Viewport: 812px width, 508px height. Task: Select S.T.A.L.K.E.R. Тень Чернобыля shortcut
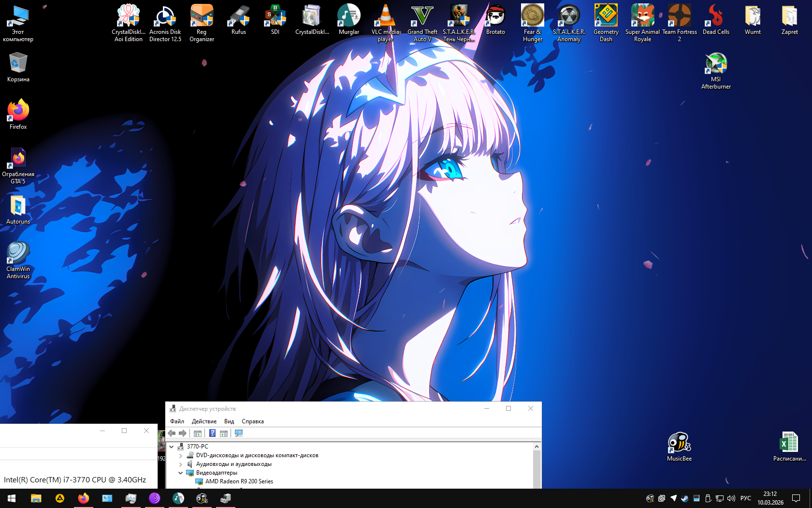click(x=459, y=23)
